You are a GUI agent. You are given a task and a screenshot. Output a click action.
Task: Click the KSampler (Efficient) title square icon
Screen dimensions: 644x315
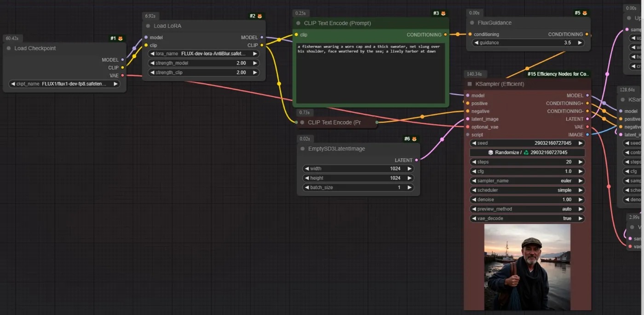click(470, 84)
